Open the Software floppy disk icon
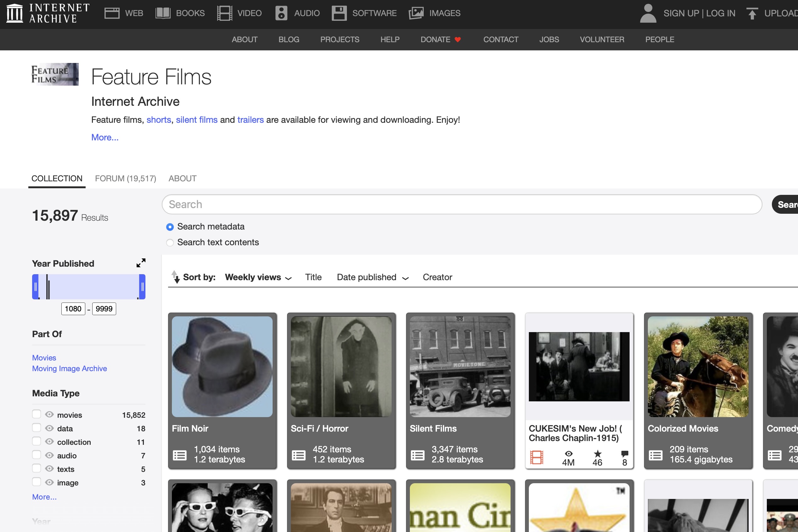The height and width of the screenshot is (532, 798). (x=339, y=13)
